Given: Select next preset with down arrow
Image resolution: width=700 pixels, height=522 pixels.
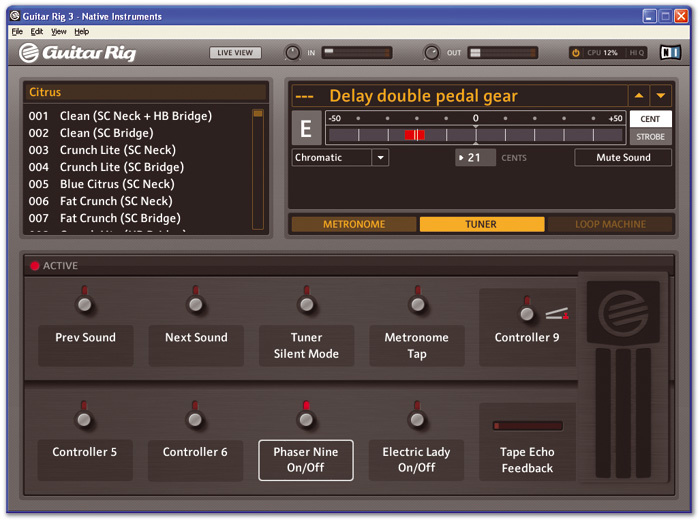Looking at the screenshot, I should [661, 96].
